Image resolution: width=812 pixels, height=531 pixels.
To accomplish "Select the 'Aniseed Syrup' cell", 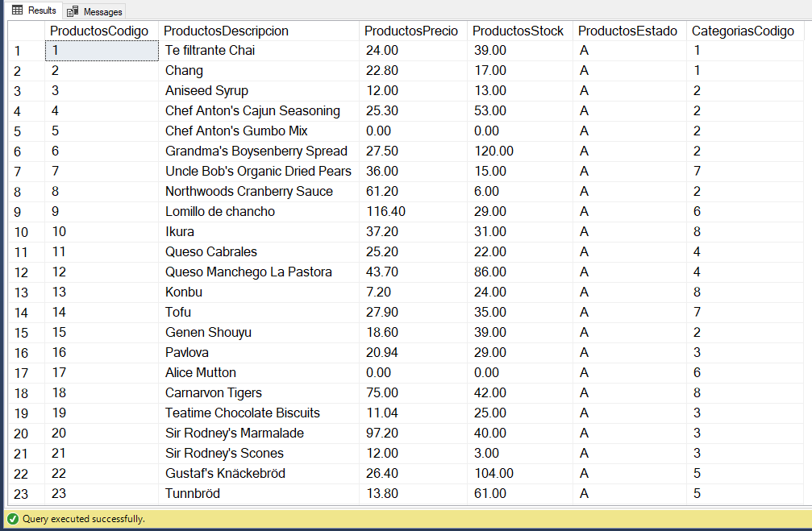I will 259,91.
